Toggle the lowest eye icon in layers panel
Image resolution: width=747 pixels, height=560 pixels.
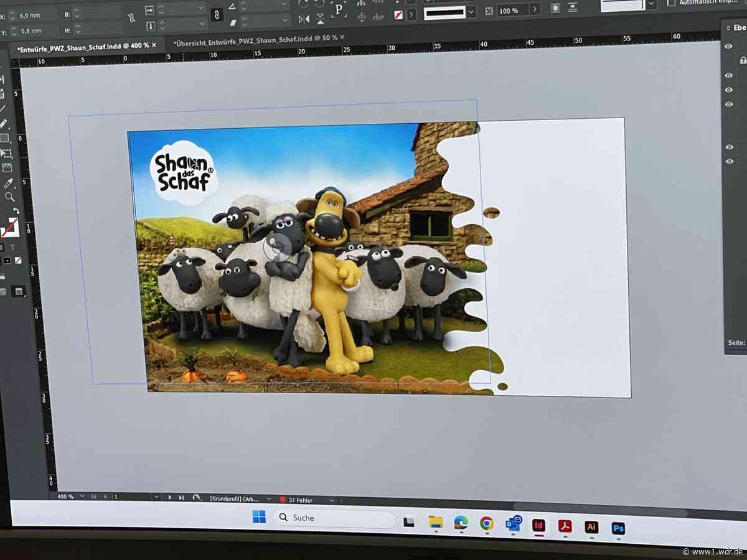(729, 161)
